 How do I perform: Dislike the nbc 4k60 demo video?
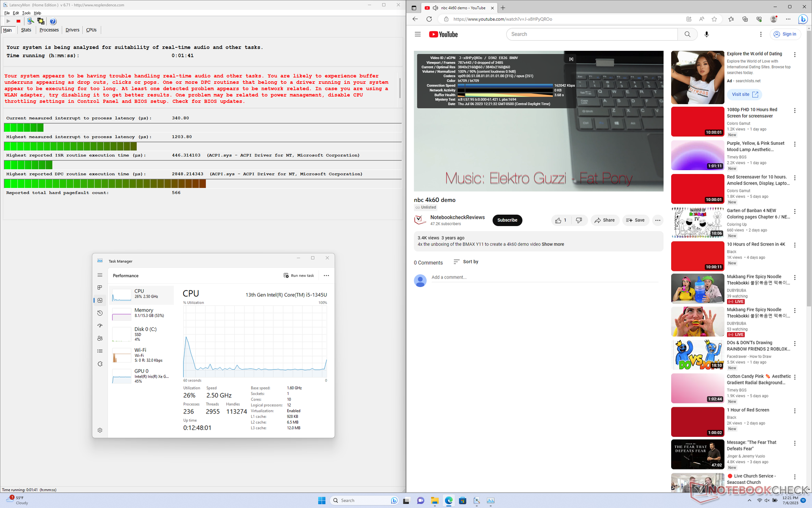click(x=579, y=220)
